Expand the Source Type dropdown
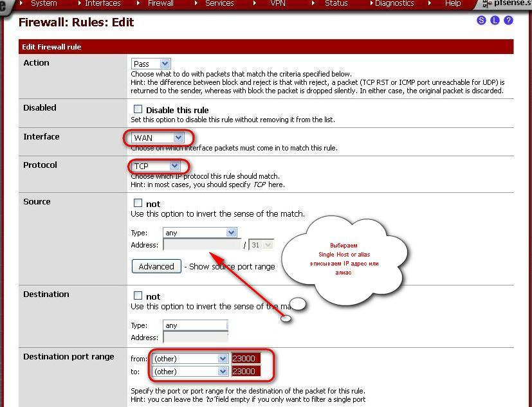This screenshot has width=532, height=407. 200,233
